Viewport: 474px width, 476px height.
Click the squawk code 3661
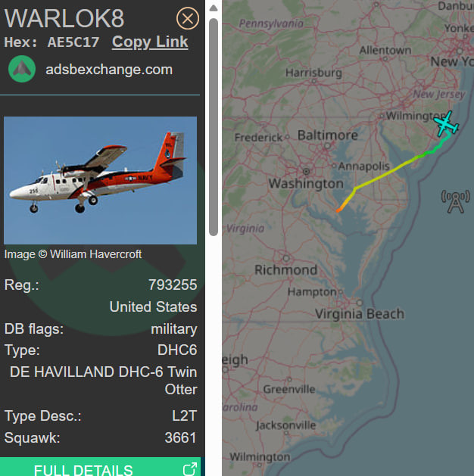pyautogui.click(x=180, y=437)
